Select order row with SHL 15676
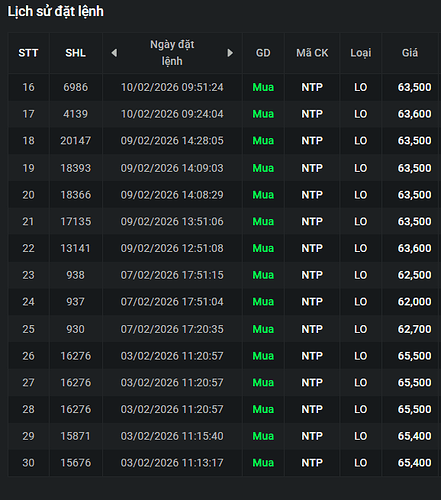 223,463
